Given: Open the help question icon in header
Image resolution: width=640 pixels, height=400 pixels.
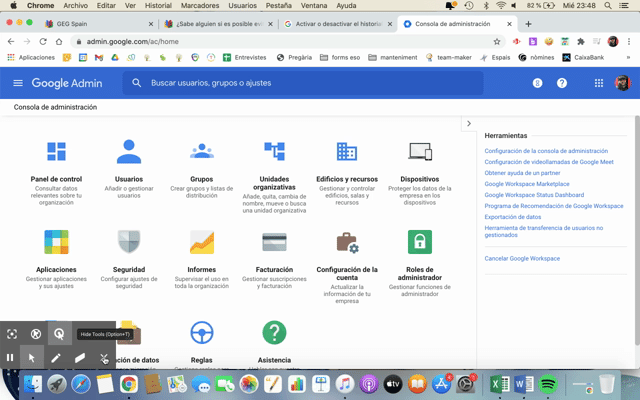Looking at the screenshot, I should point(562,83).
